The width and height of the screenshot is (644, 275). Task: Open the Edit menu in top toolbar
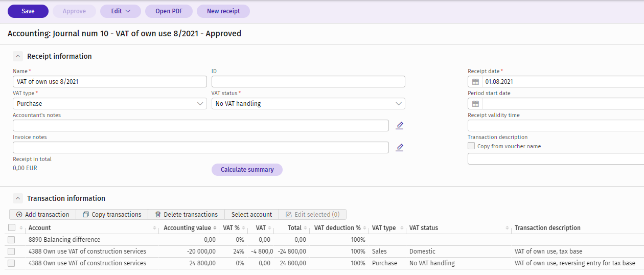[x=120, y=11]
